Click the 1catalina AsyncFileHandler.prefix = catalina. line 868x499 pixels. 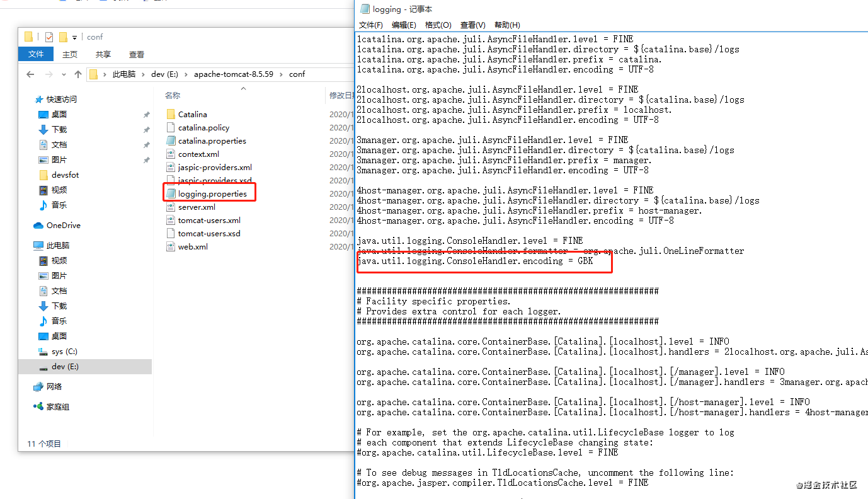click(508, 59)
